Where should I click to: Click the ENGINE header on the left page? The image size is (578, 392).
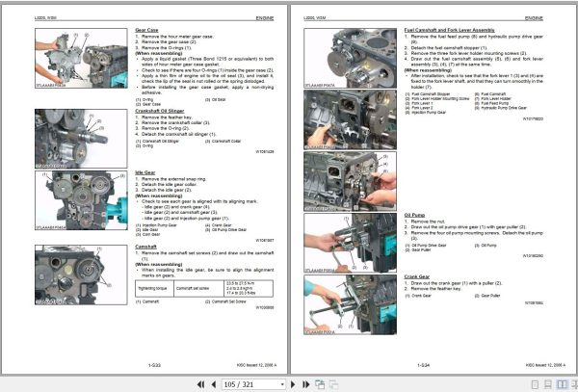(x=265, y=18)
